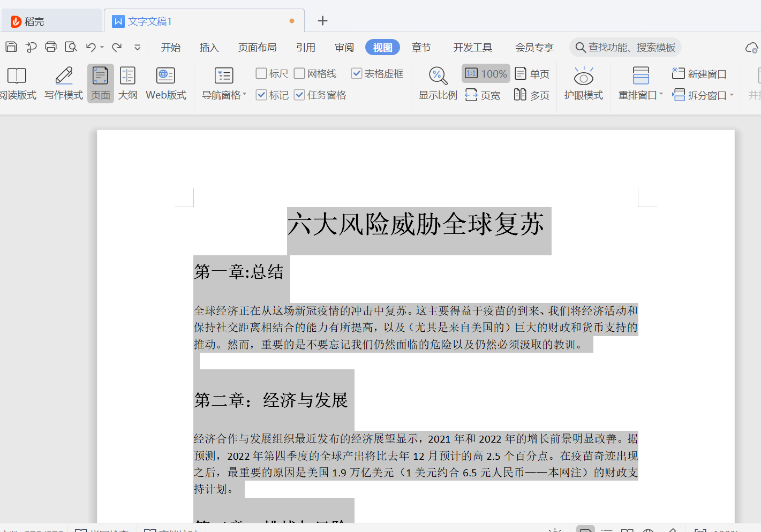761x532 pixels.
Task: Enable the 网格线 (Gridlines) checkbox
Action: coord(299,73)
